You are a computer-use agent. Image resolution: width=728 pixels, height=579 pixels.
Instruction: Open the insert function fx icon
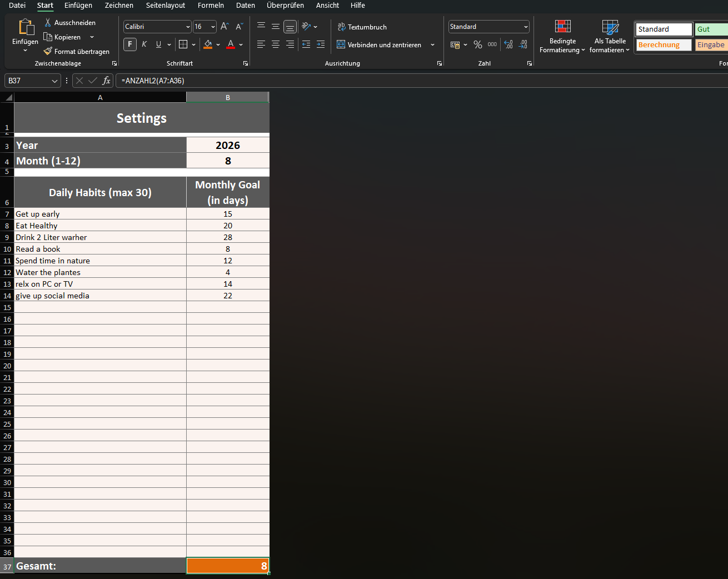[x=106, y=81]
